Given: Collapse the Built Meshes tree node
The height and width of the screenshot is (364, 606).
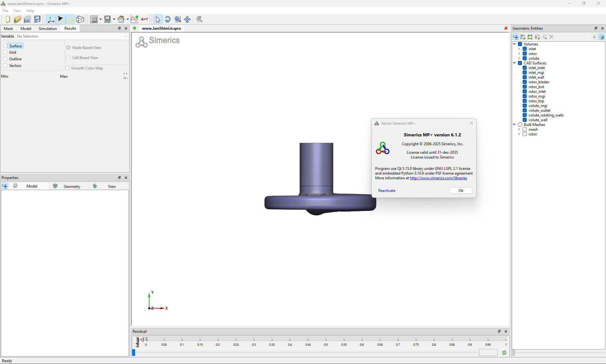Looking at the screenshot, I should 515,125.
